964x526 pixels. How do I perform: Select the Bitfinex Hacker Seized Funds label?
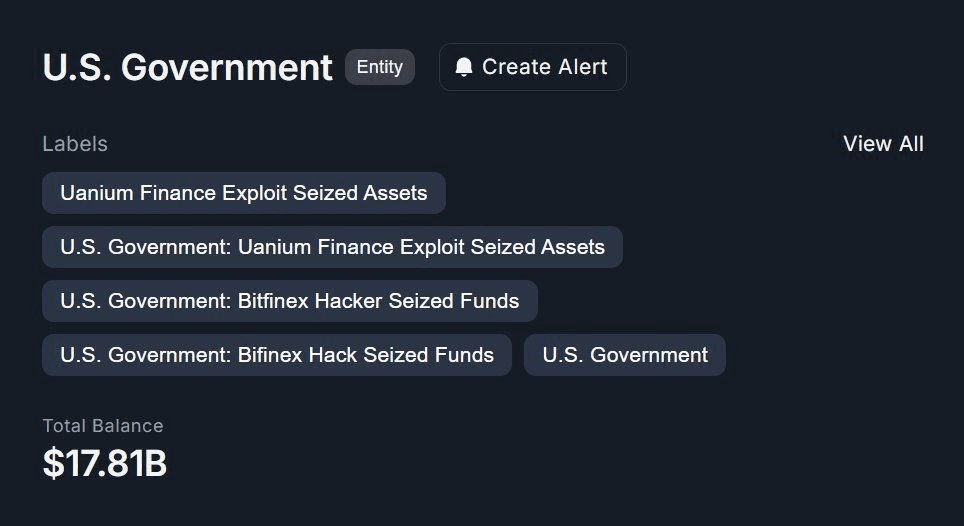pyautogui.click(x=289, y=301)
